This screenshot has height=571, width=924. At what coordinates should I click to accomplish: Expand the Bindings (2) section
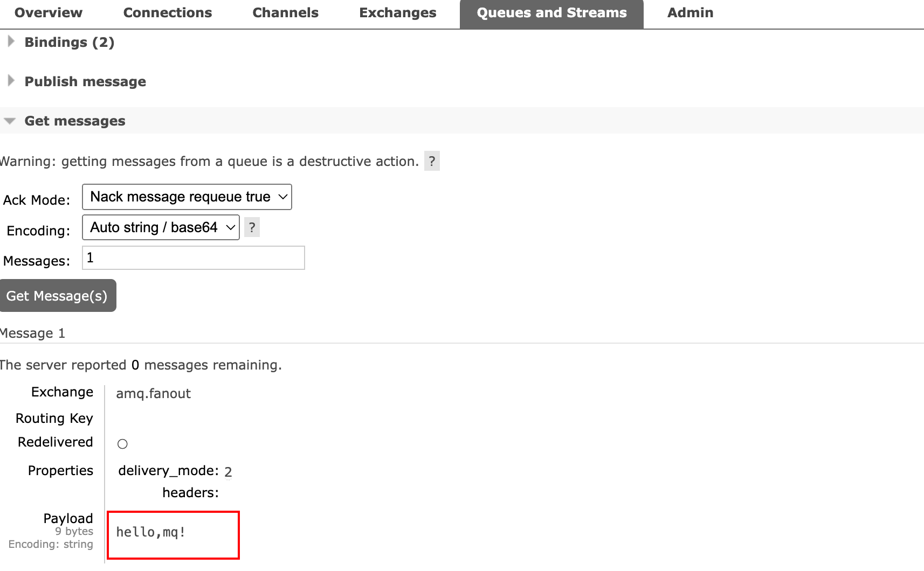pos(69,42)
